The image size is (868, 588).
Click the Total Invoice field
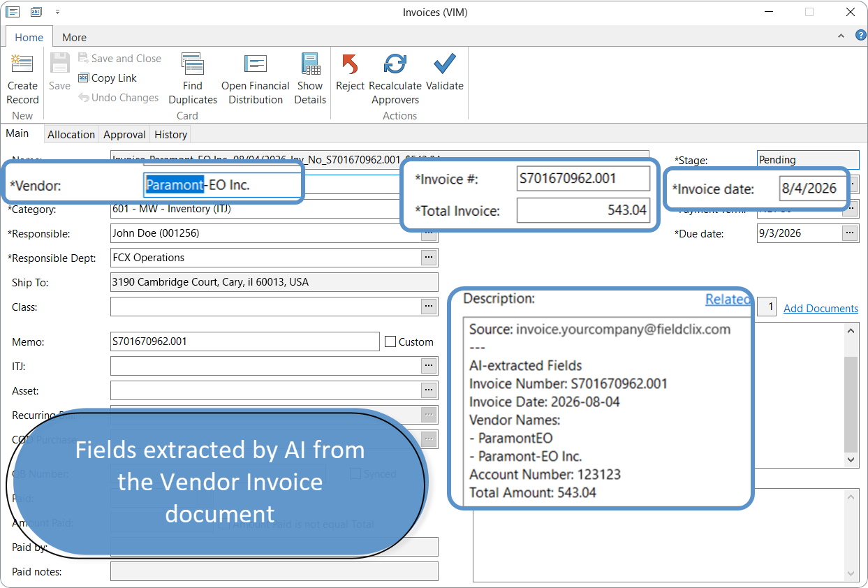(583, 210)
